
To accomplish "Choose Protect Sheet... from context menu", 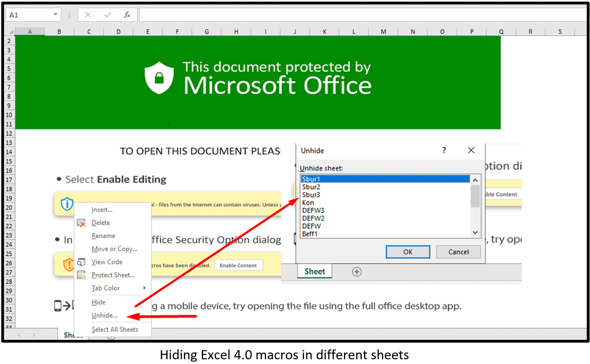I will pos(113,275).
